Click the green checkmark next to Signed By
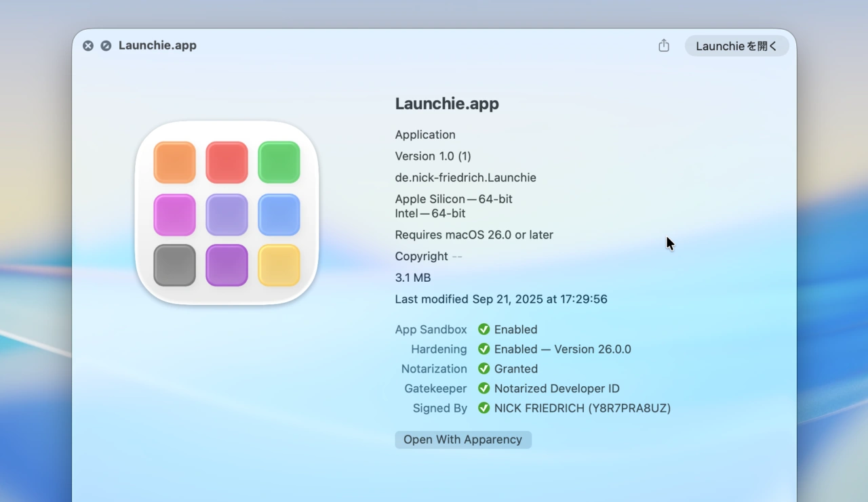Image resolution: width=868 pixels, height=502 pixels. point(484,408)
